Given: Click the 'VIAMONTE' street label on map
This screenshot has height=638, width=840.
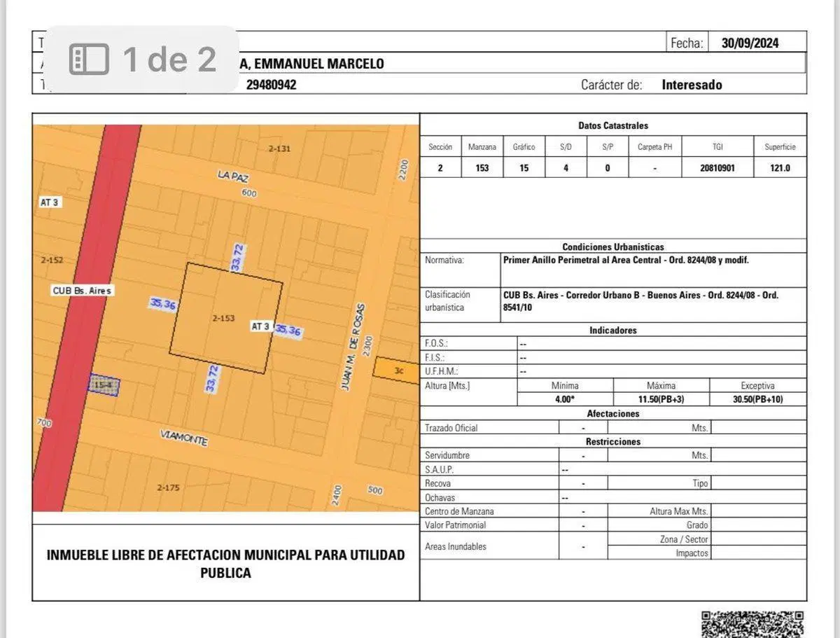Looking at the screenshot, I should [x=183, y=439].
